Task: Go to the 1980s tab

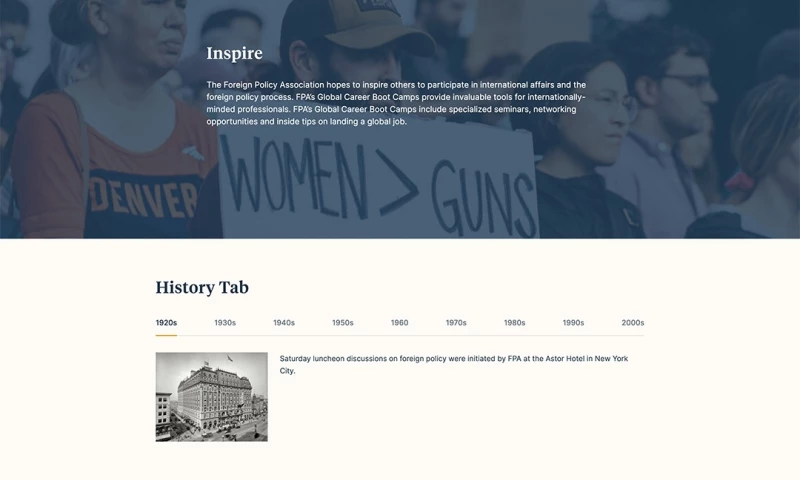Action: coord(514,323)
